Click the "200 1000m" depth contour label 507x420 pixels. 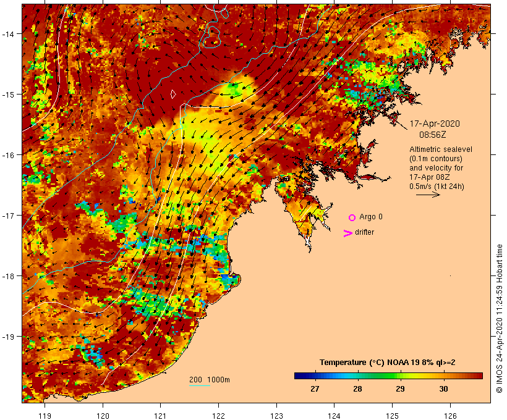click(210, 380)
